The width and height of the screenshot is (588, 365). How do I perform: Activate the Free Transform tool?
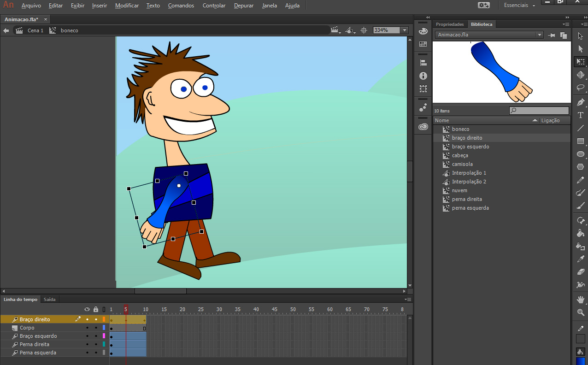tap(580, 61)
